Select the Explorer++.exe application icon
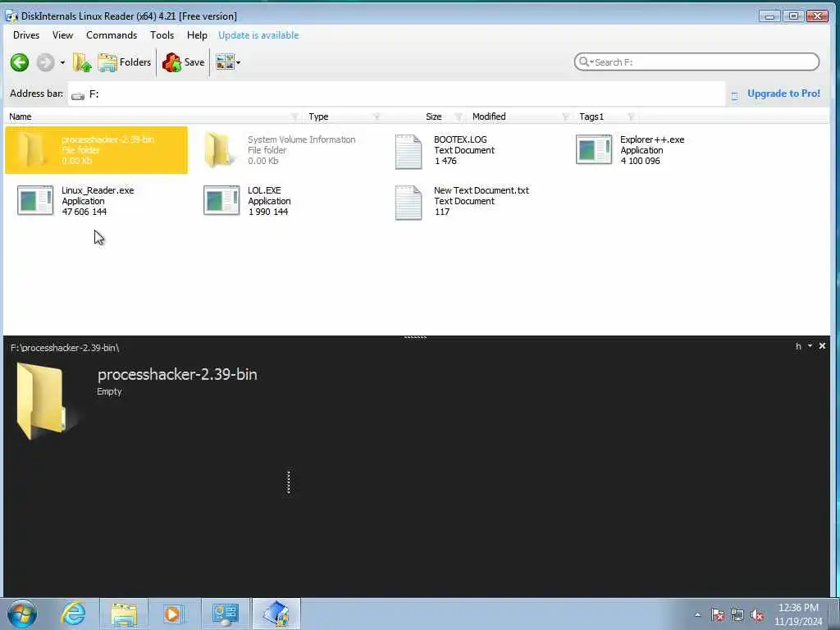This screenshot has width=840, height=630. [594, 149]
